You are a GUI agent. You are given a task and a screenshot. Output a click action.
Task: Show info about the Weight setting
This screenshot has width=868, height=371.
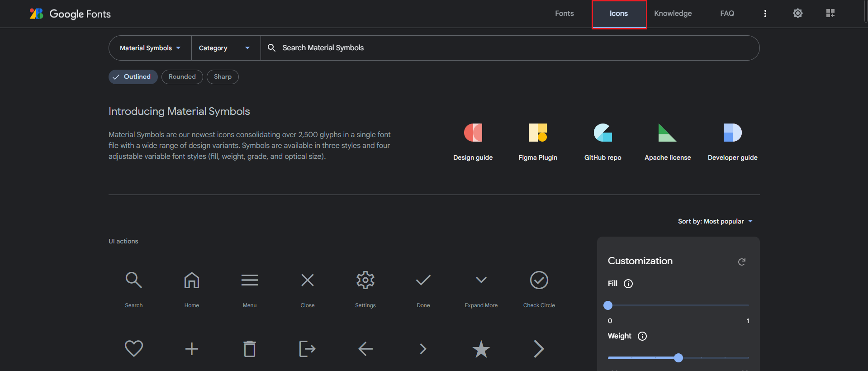pos(642,336)
